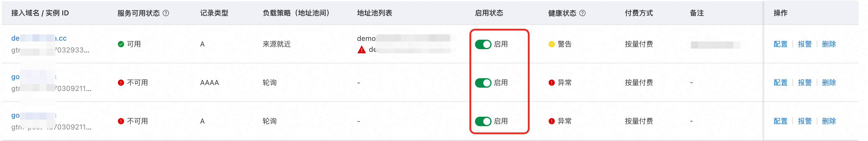868x141 pixels.
Task: Open 配置 for the first instance
Action: tap(780, 44)
